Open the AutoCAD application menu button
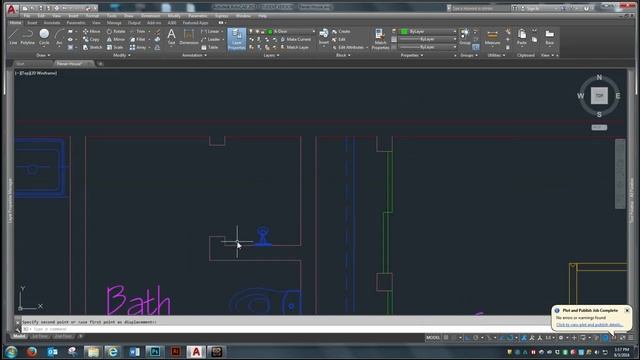The image size is (640, 360). point(11,9)
